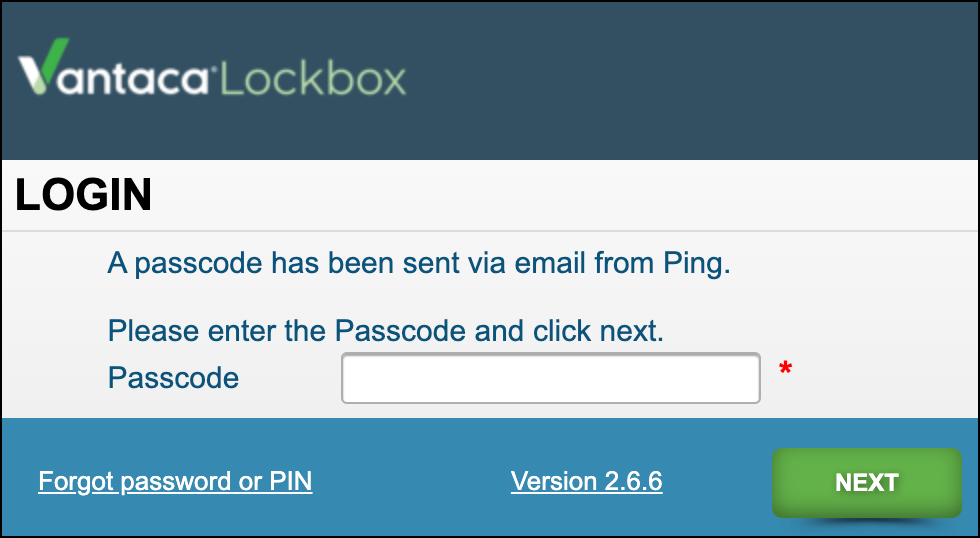The image size is (980, 538).
Task: Click the word Ping in the message
Action: (694, 264)
